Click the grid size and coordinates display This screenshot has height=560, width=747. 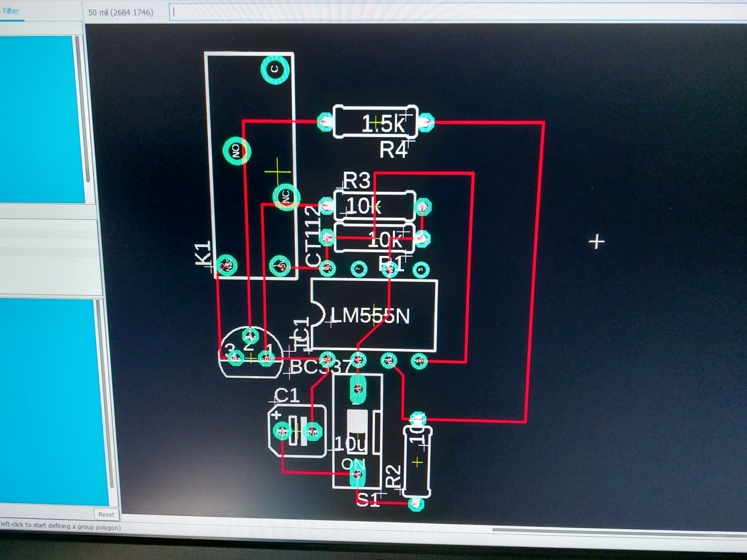[120, 12]
